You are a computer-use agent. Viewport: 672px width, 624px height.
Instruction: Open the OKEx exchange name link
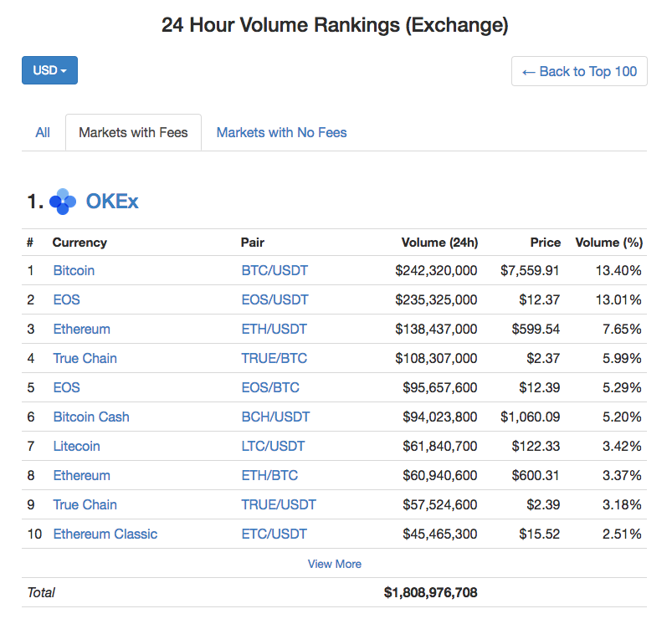[112, 202]
